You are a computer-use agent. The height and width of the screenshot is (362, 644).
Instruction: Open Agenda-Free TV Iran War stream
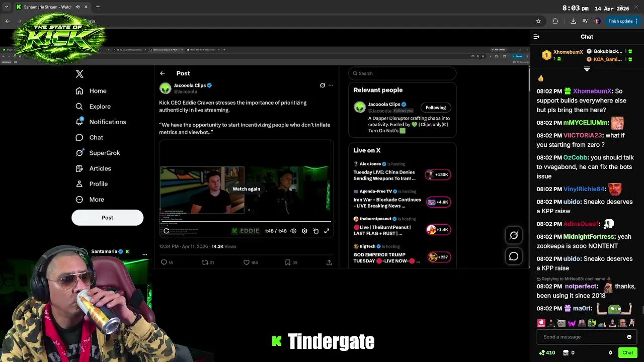point(402,199)
